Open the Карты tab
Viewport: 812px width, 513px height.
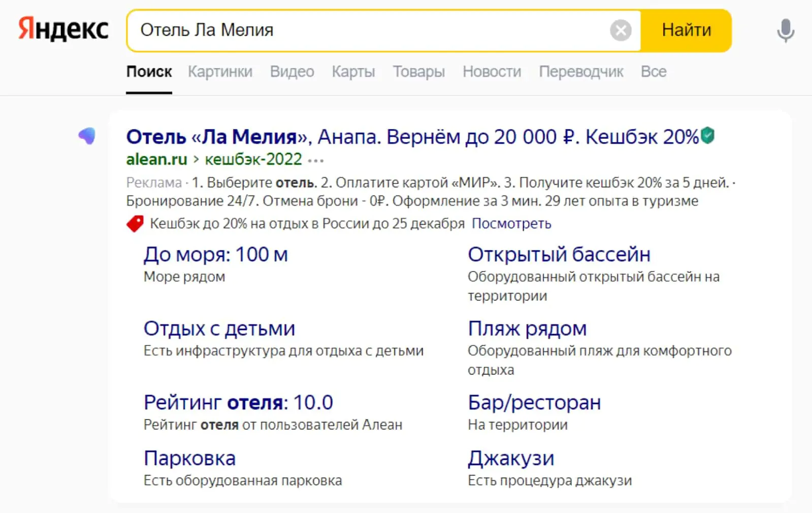coord(353,72)
